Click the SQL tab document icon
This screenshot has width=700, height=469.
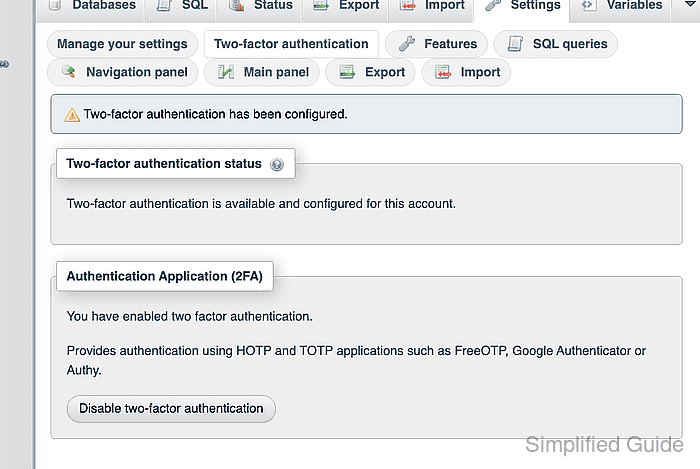coord(164,5)
